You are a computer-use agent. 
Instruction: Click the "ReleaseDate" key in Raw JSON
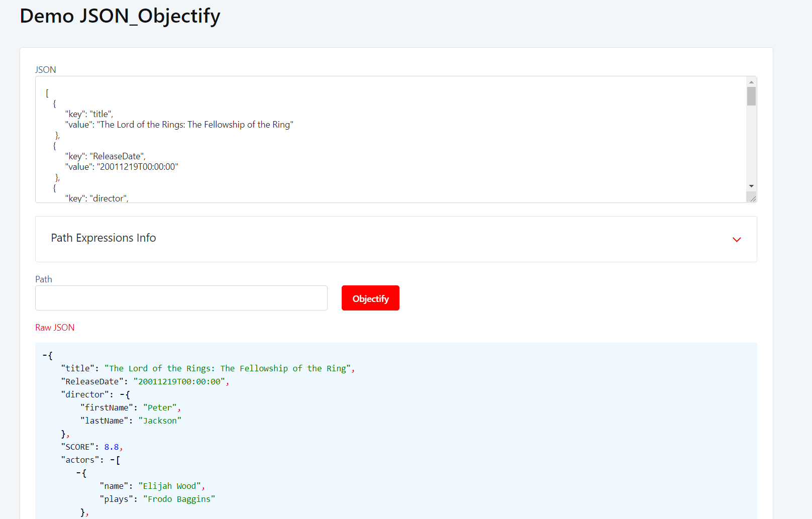pyautogui.click(x=92, y=382)
